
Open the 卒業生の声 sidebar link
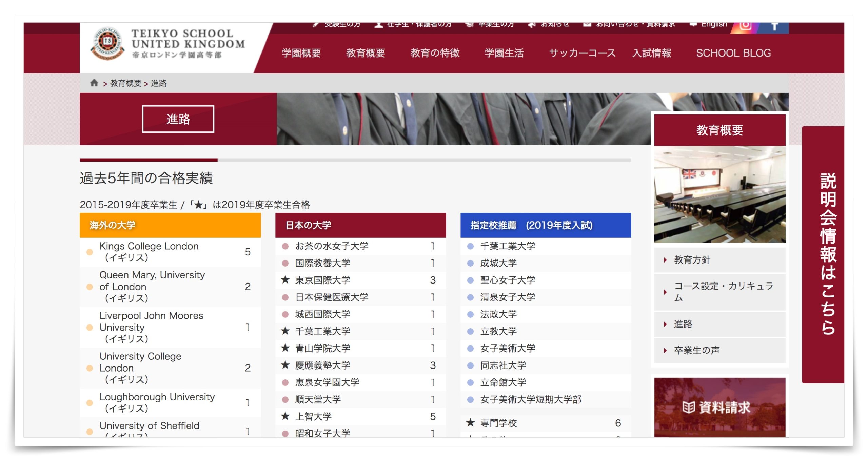pyautogui.click(x=719, y=350)
